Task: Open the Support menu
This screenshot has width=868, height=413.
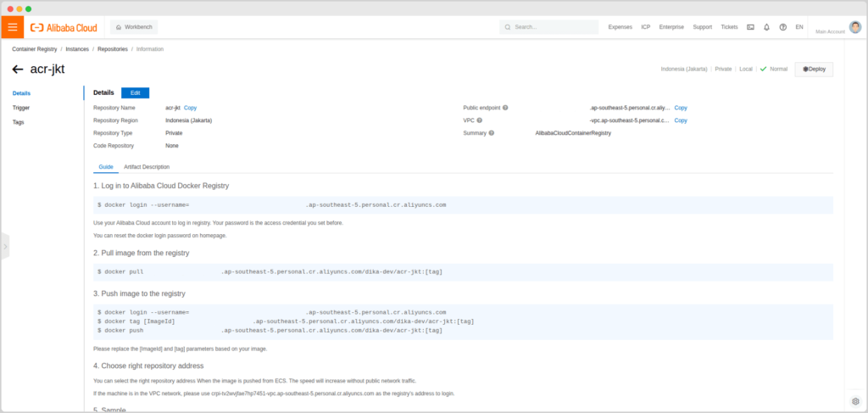Action: coord(703,27)
